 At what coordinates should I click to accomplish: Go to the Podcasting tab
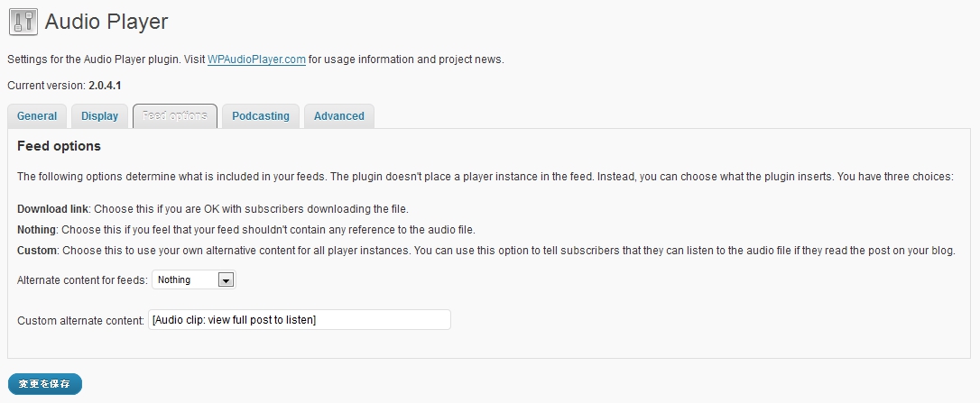pos(261,116)
